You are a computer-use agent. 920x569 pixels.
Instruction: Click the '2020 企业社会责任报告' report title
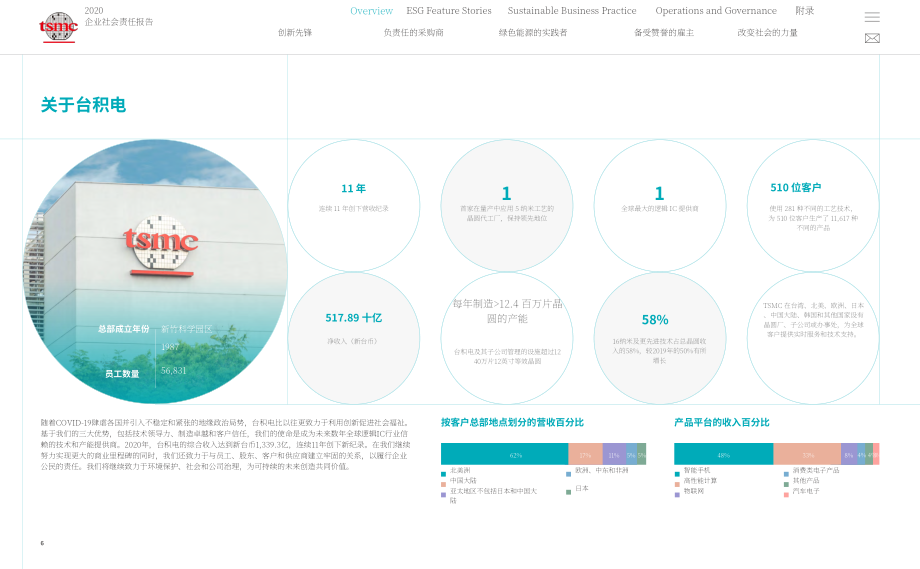click(x=119, y=16)
